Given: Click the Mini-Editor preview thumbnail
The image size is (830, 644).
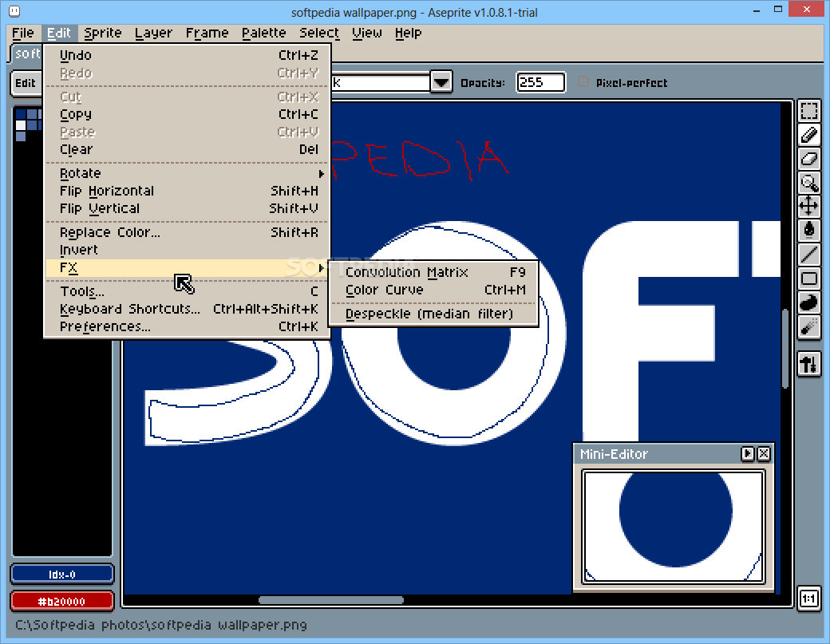Looking at the screenshot, I should pos(674,527).
